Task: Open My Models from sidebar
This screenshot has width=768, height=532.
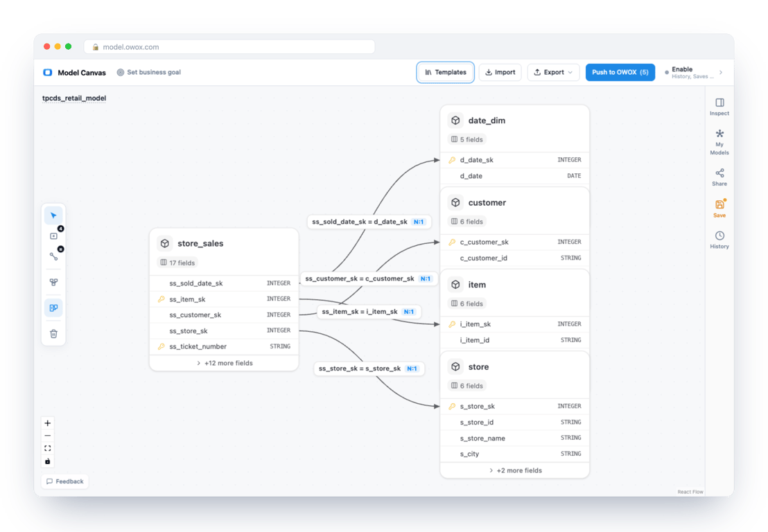Action: pos(719,142)
